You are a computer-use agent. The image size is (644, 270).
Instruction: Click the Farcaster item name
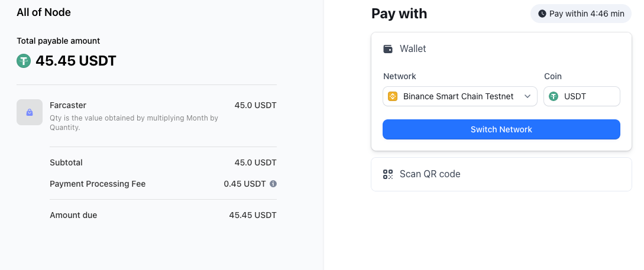pos(68,105)
